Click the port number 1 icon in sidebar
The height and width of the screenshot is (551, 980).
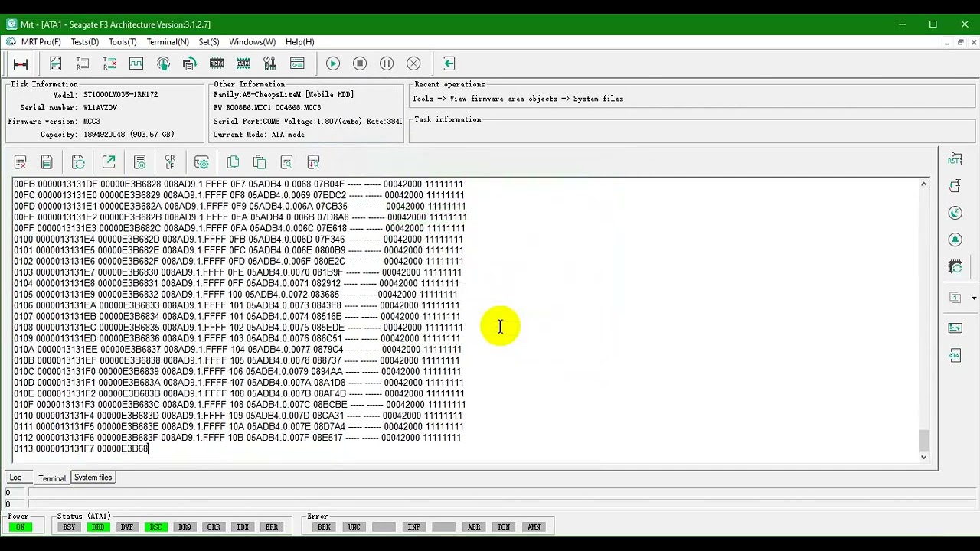pyautogui.click(x=955, y=298)
